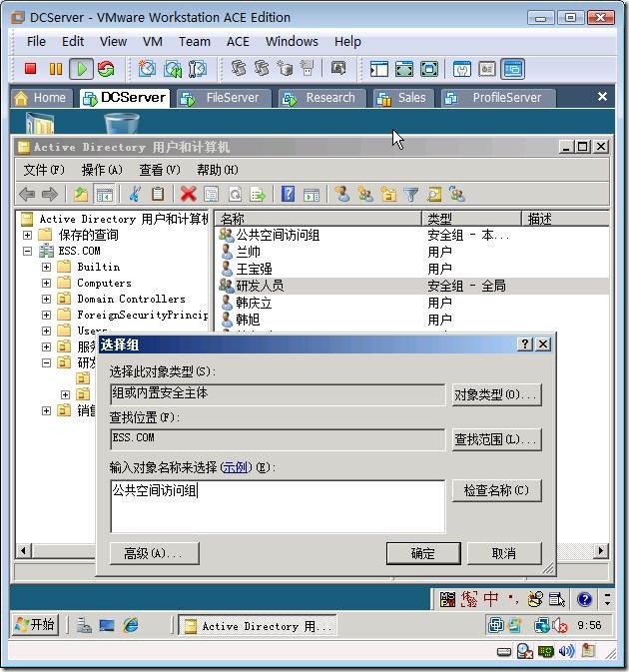Image resolution: width=629 pixels, height=672 pixels.
Task: Click the VMware show sidebar icon
Action: pos(379,69)
